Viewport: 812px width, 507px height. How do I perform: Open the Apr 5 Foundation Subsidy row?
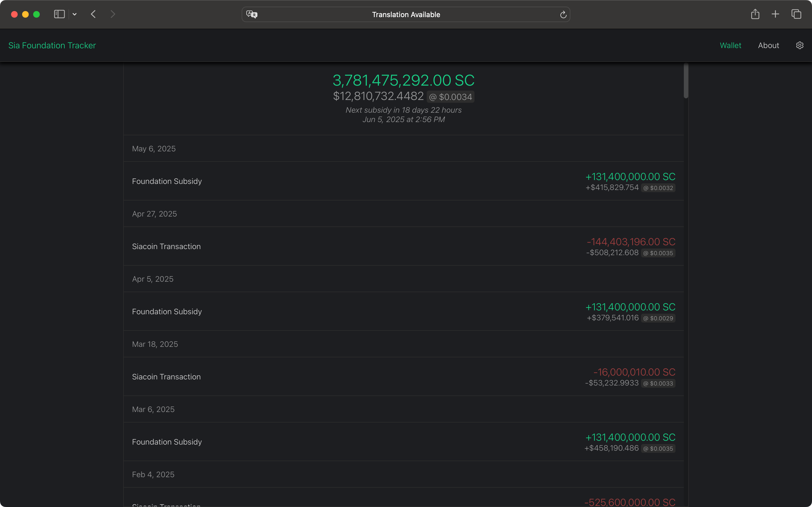point(404,311)
